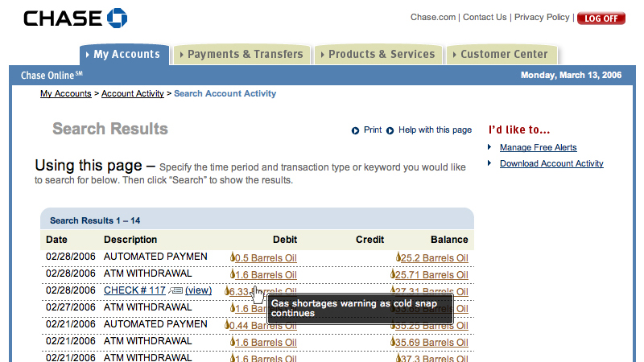Click the (view) link for check 117
644x362 pixels.
[x=198, y=290]
